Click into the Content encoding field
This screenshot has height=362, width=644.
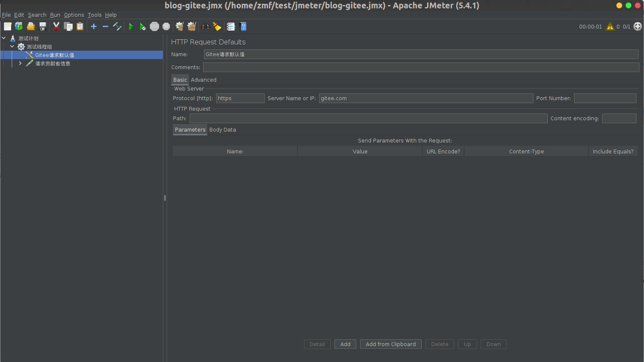pos(619,118)
